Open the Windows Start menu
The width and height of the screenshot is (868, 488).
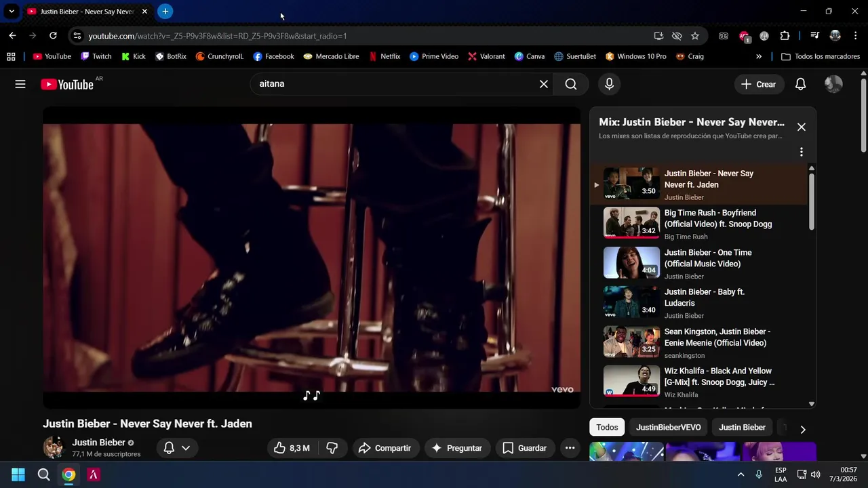(18, 474)
